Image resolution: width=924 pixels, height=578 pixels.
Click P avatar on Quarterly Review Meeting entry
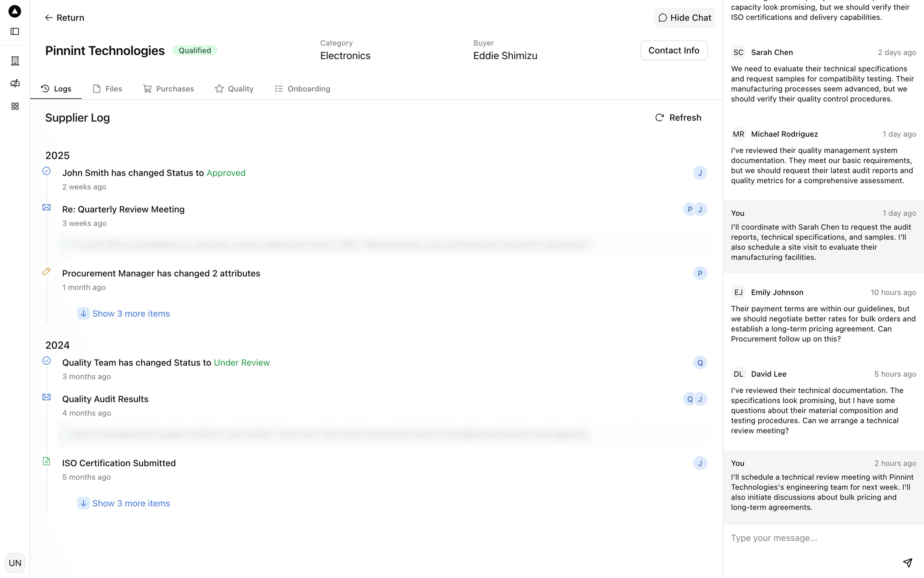[x=690, y=209]
